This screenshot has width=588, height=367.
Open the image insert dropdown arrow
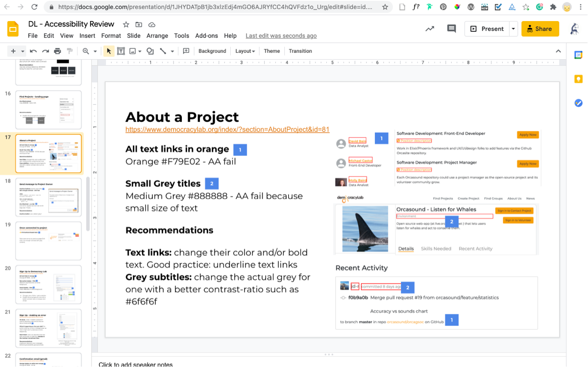[140, 51]
